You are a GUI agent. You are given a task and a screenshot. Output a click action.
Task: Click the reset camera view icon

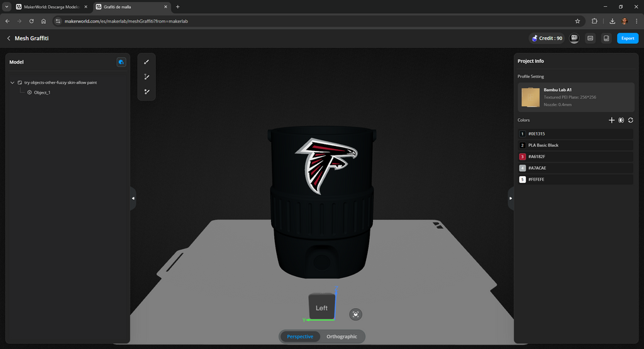point(356,314)
